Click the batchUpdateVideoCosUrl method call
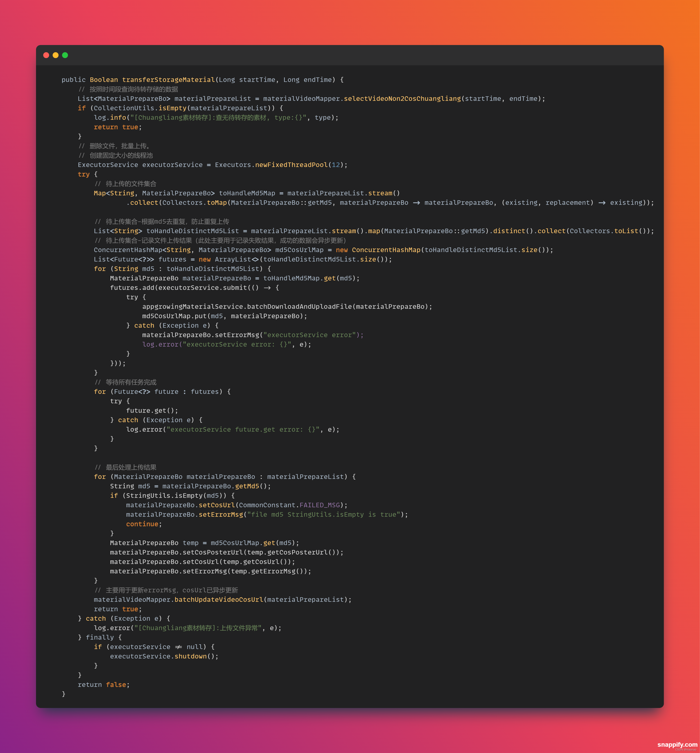The width and height of the screenshot is (700, 753). pyautogui.click(x=219, y=600)
